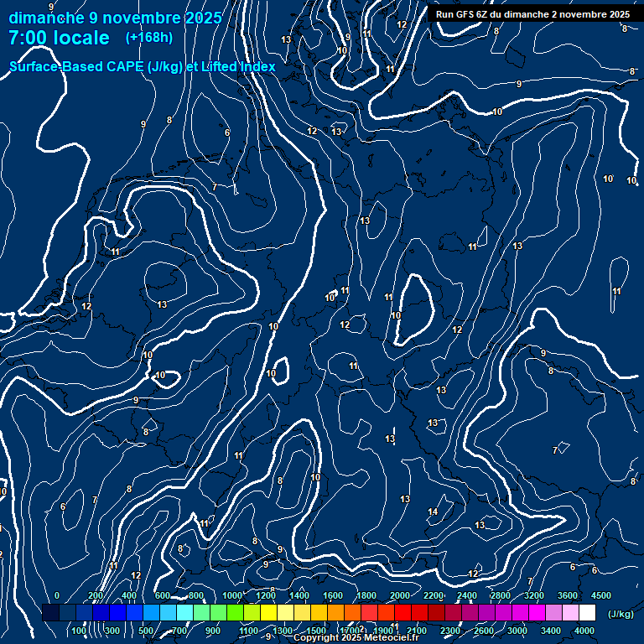Viewport: 644px width, 644px height.
Task: Pick the darkest navy swatch at the legend's start
Action: pyautogui.click(x=51, y=612)
